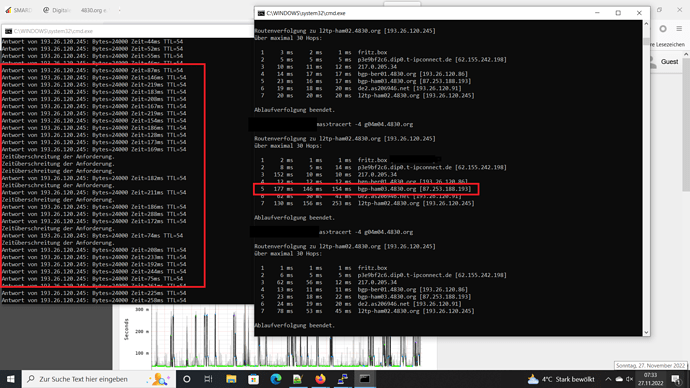Click the hop '19 ms 18 ms 20 ms de2.as206946.net'
This screenshot has height=388, width=690.
(x=360, y=88)
